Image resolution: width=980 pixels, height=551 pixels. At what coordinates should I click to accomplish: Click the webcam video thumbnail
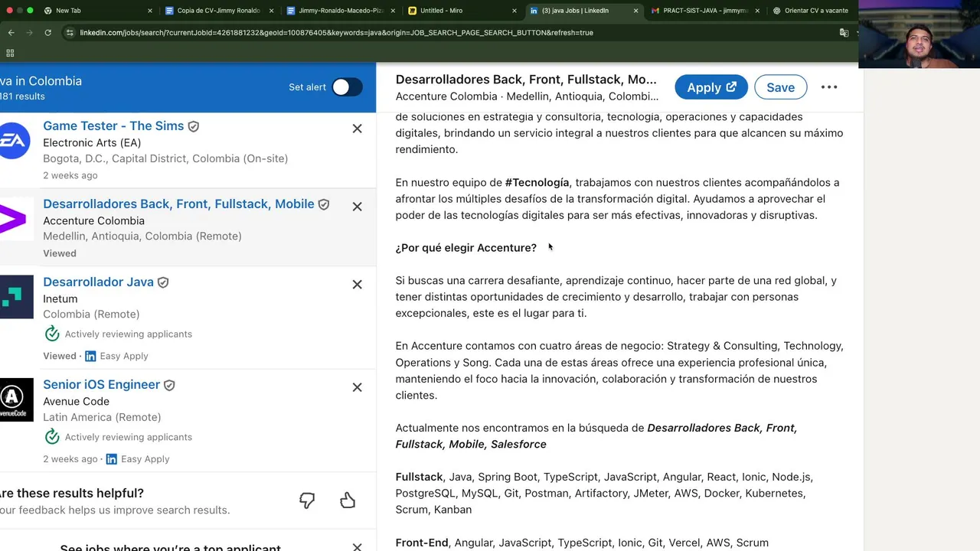[x=920, y=34]
